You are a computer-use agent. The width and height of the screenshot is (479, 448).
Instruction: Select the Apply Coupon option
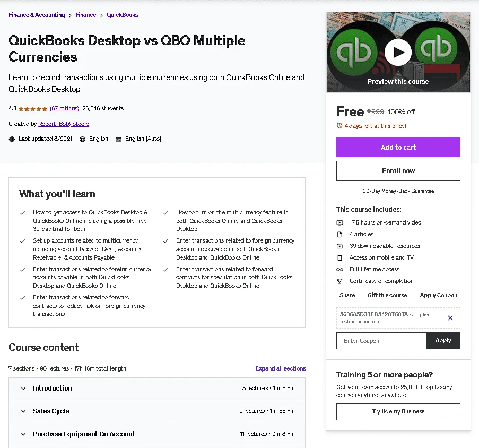pos(438,295)
